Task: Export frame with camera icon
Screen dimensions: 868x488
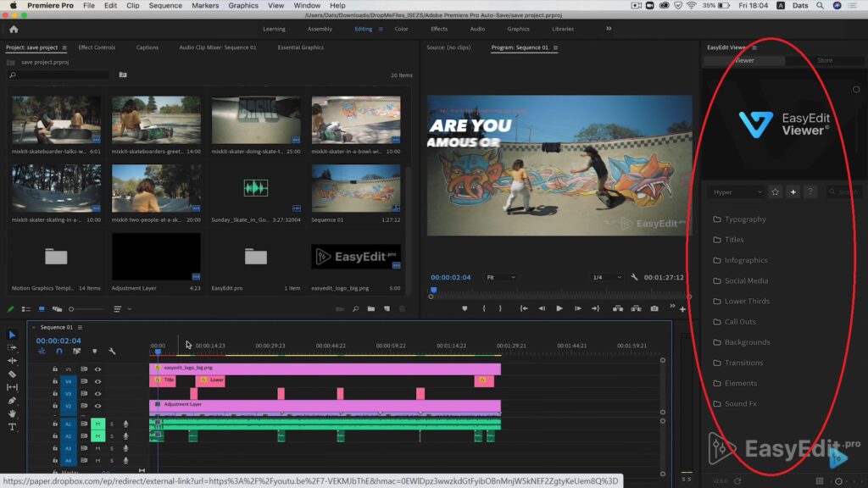Action: pos(654,308)
